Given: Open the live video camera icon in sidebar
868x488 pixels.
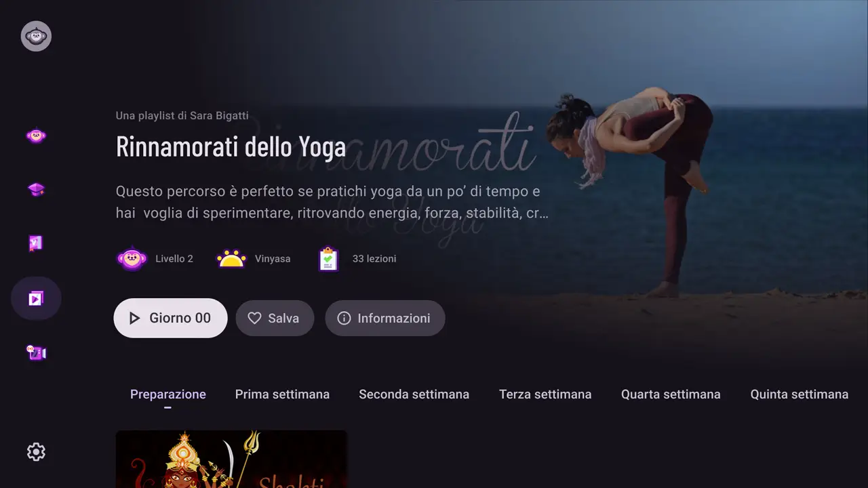Looking at the screenshot, I should point(36,352).
